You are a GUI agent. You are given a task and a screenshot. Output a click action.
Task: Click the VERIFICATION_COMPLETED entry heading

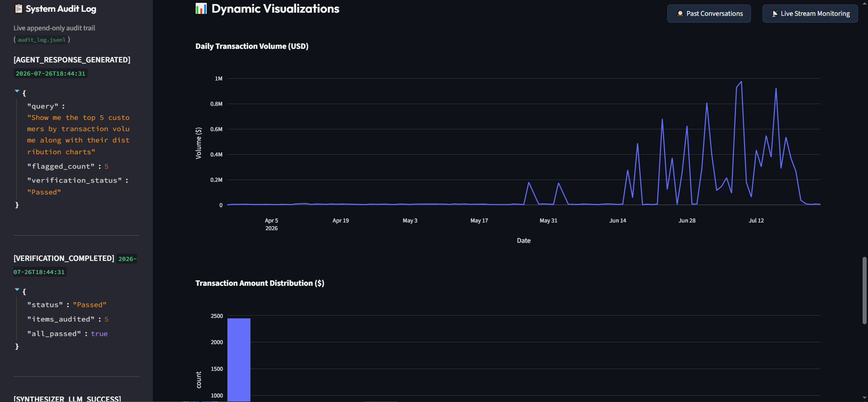click(x=64, y=258)
